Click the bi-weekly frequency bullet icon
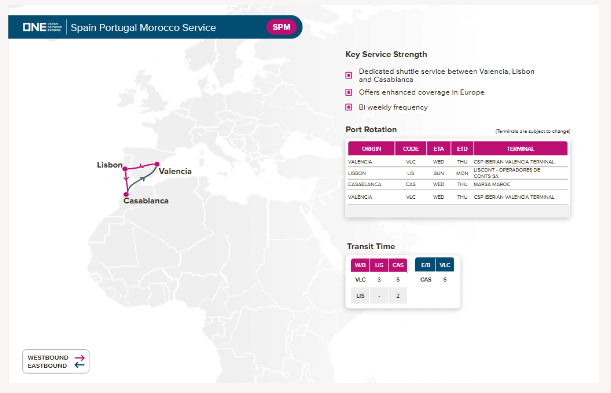Image resolution: width=611 pixels, height=393 pixels. pyautogui.click(x=349, y=107)
